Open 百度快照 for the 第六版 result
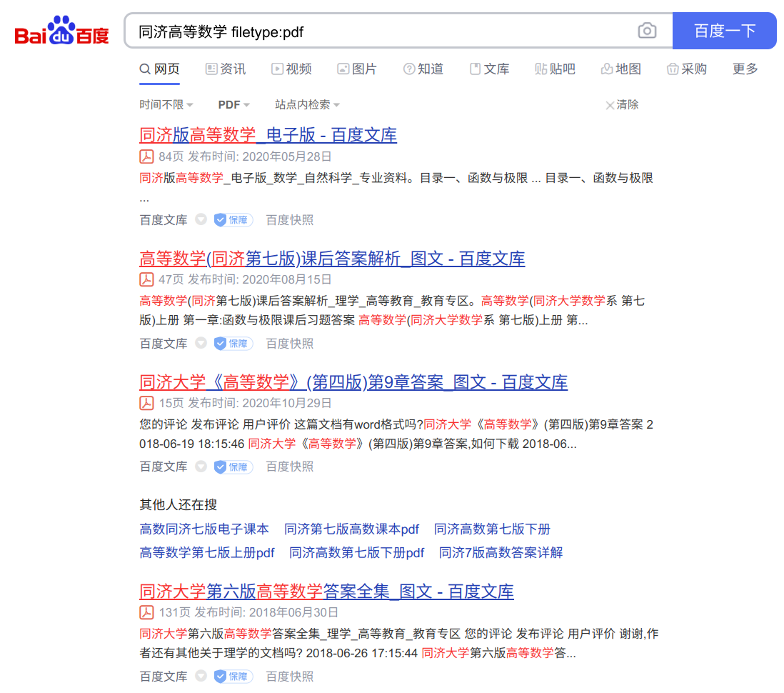This screenshot has width=784, height=693. click(x=289, y=677)
